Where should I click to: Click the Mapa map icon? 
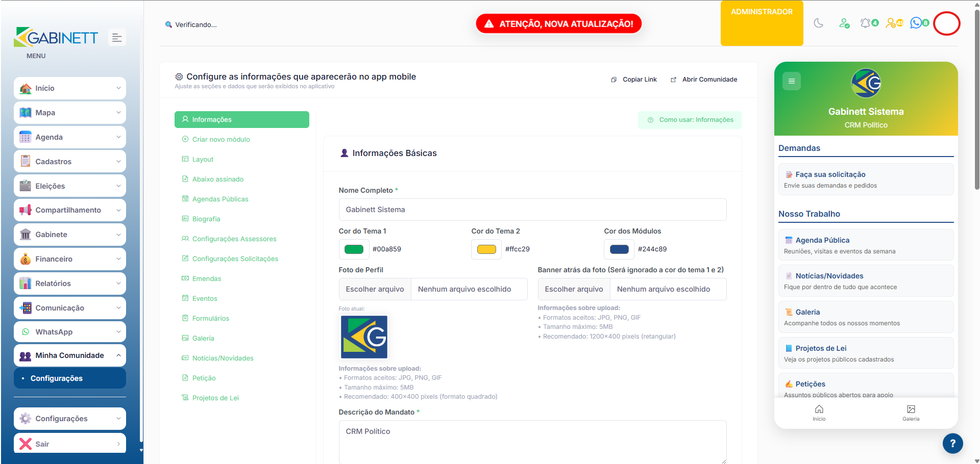[26, 113]
